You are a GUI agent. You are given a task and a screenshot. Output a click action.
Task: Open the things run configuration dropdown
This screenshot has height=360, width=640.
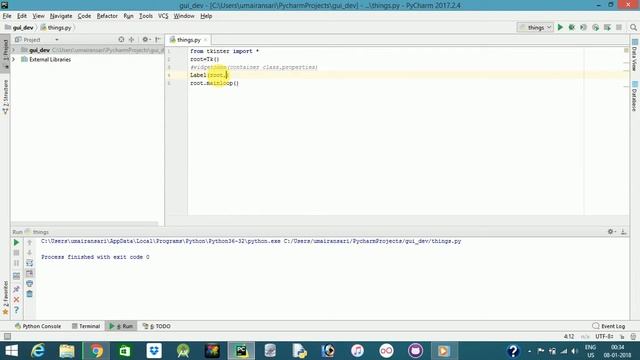tap(536, 27)
